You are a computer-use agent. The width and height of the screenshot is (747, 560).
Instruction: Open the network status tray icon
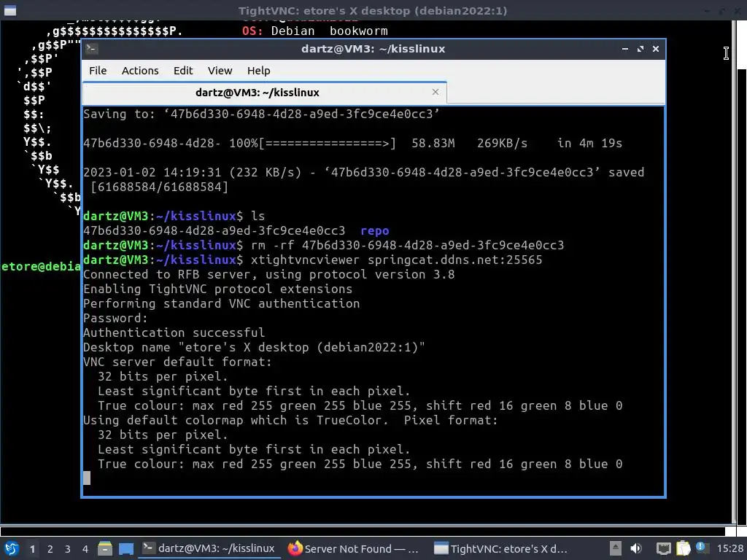coord(663,548)
